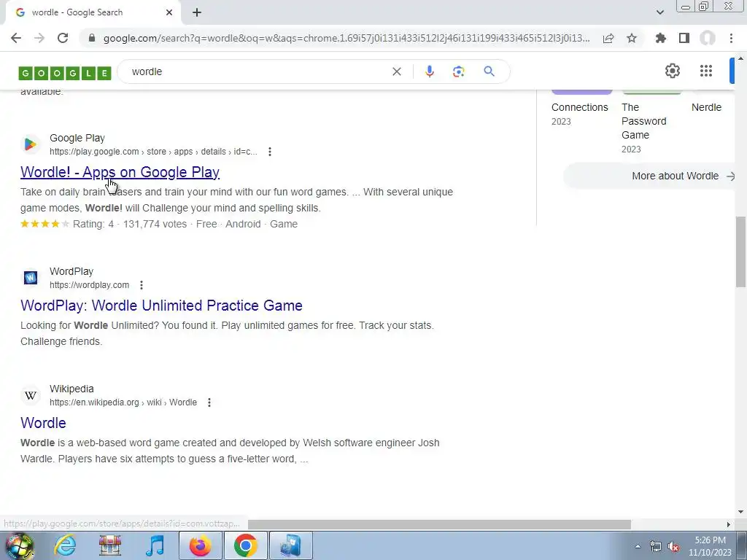Open the Wikipedia Wordle result title
The width and height of the screenshot is (747, 560).
(43, 423)
